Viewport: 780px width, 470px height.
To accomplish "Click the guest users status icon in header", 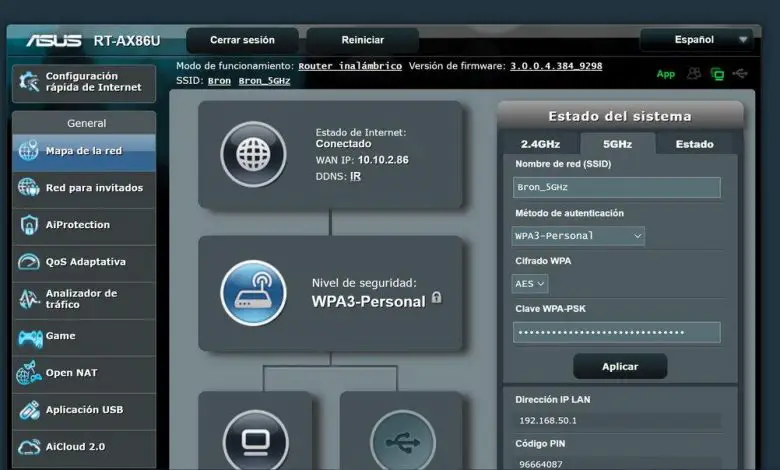I will (x=694, y=74).
